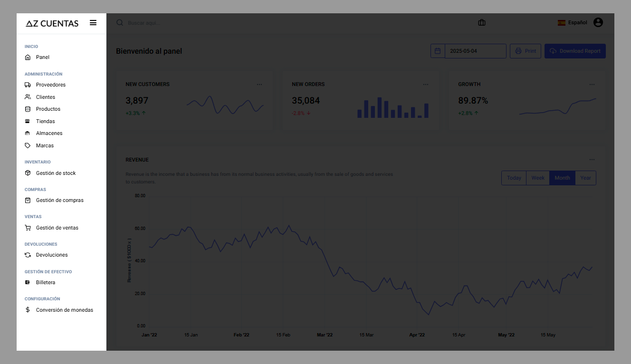Click the search magnifier icon

coord(120,23)
